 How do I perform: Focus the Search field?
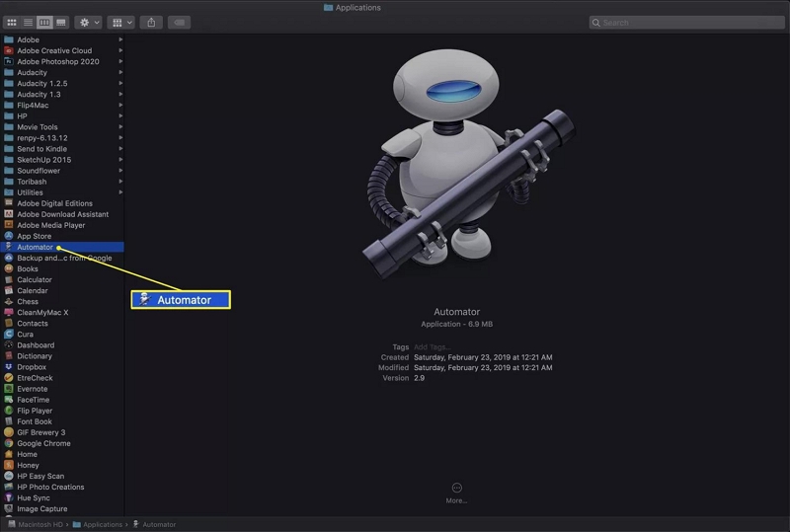click(686, 23)
